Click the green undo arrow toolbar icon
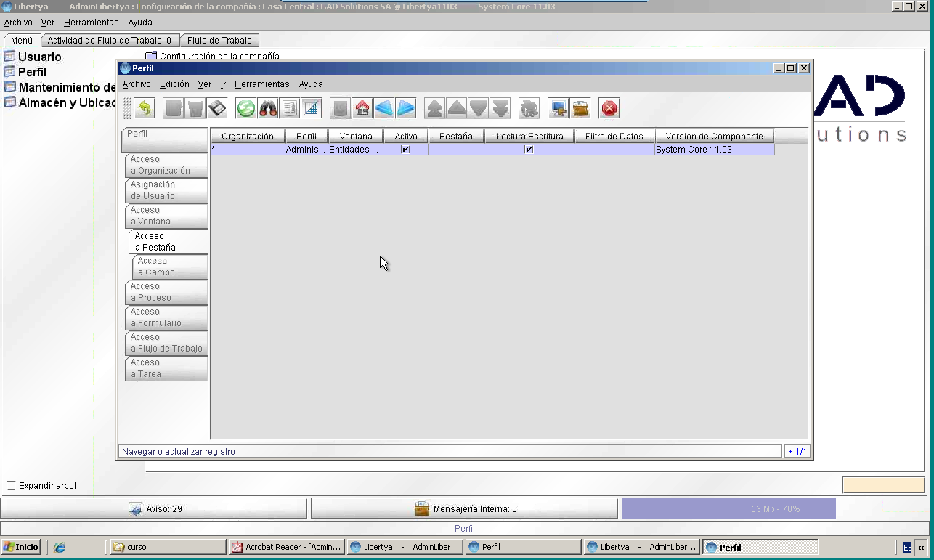934x560 pixels. tap(145, 108)
